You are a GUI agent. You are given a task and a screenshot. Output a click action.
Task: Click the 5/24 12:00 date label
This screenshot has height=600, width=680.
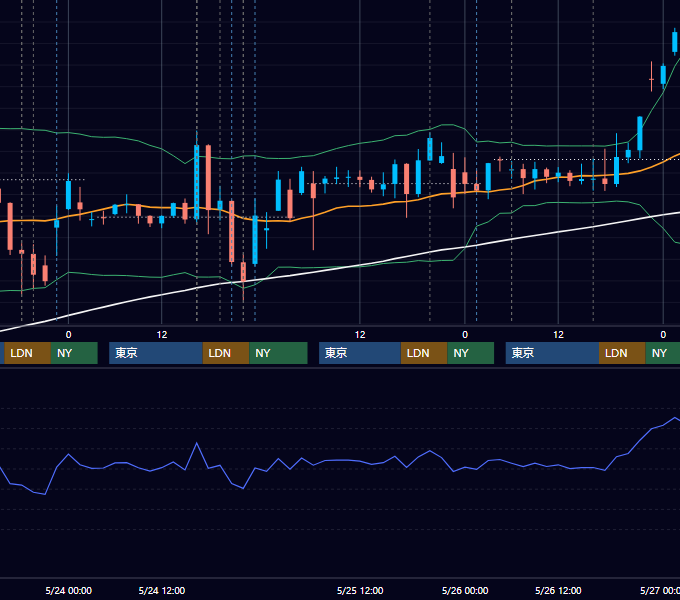pyautogui.click(x=162, y=590)
